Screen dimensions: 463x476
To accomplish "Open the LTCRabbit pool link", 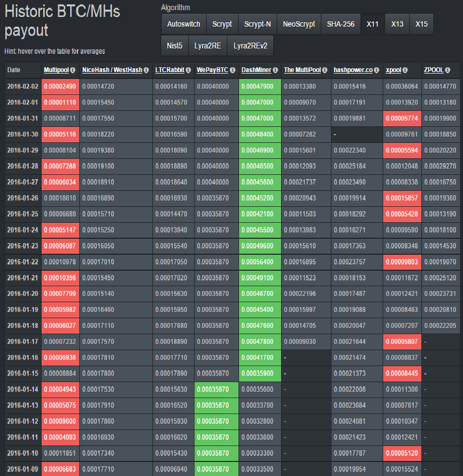I will tap(170, 70).
